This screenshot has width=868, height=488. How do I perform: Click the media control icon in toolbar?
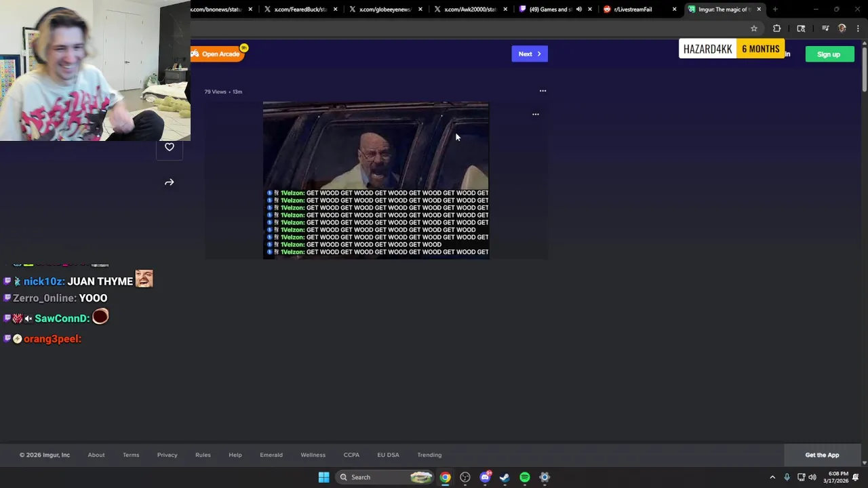click(825, 28)
